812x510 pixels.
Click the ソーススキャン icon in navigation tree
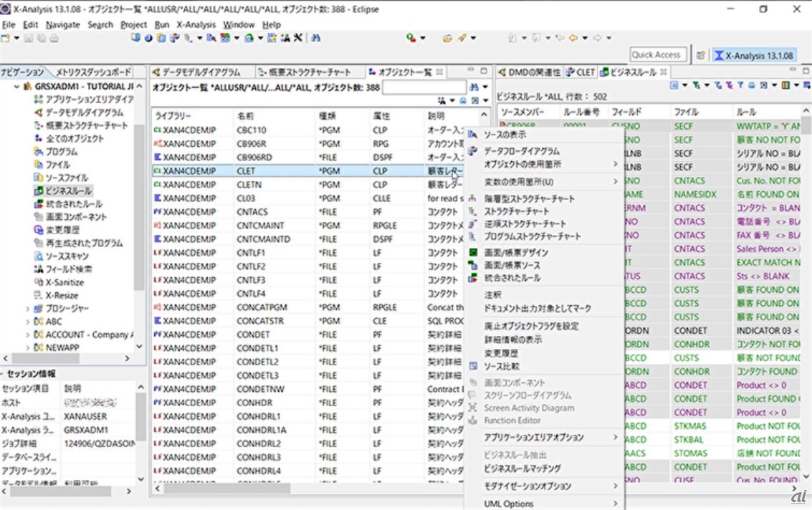click(x=39, y=256)
